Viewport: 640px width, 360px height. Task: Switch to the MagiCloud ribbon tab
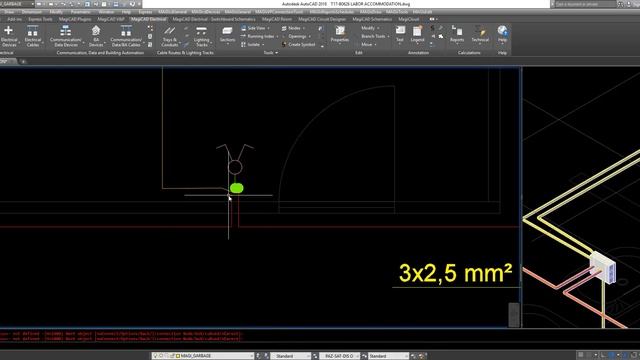(x=409, y=19)
